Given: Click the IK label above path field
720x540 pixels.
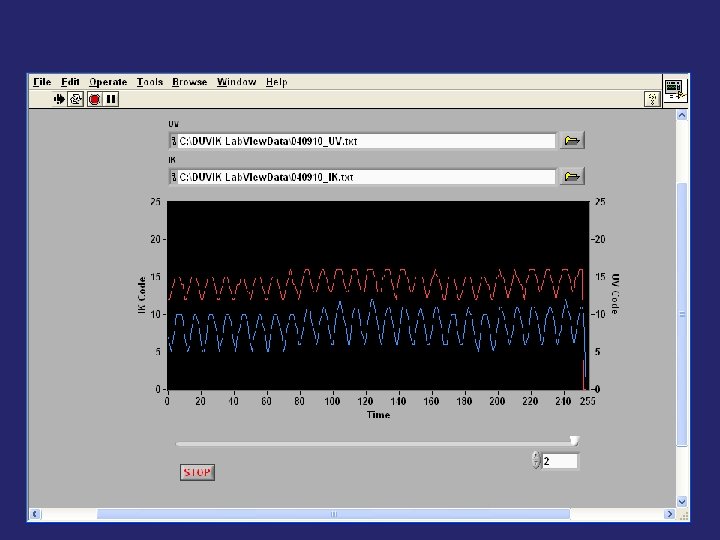Looking at the screenshot, I should point(172,160).
